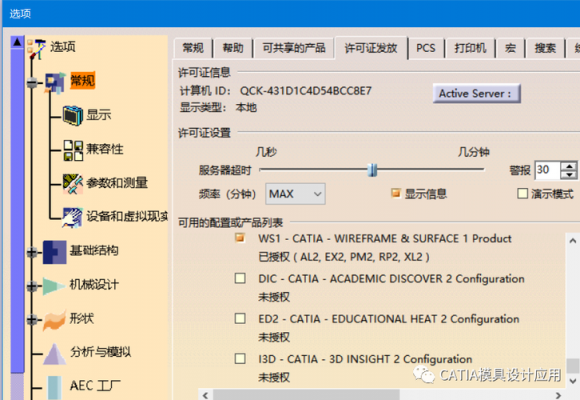This screenshot has width=580, height=400.
Task: Select the 显示 tree item label
Action: coord(99,115)
